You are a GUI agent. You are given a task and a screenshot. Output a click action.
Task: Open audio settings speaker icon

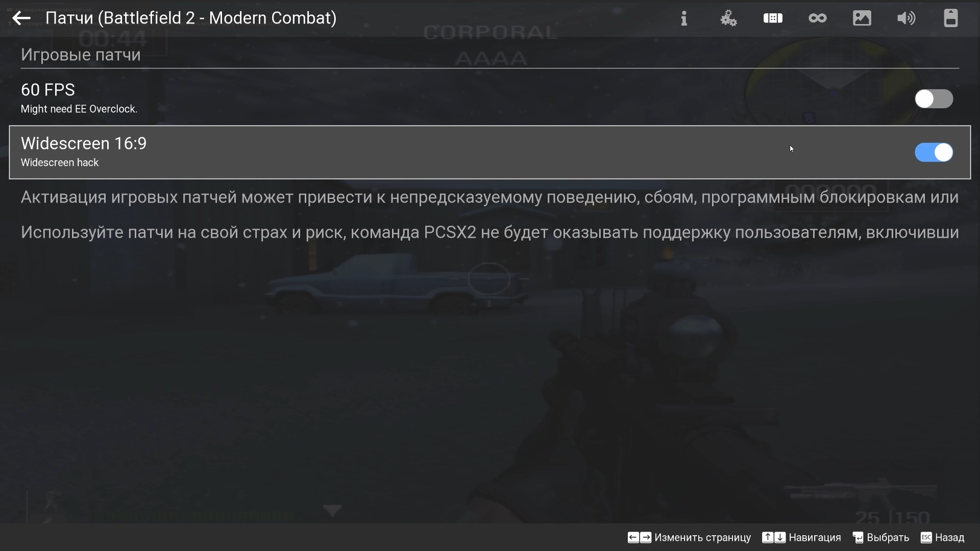pos(906,18)
